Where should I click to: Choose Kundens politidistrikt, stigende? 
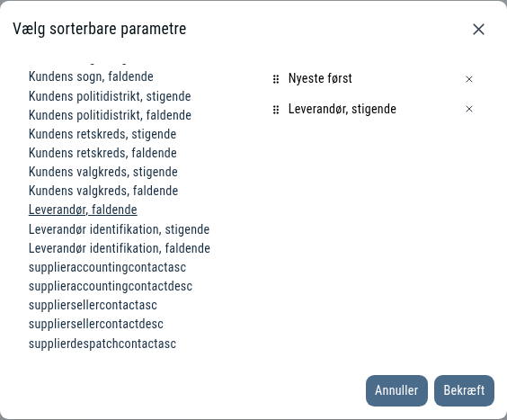click(110, 96)
